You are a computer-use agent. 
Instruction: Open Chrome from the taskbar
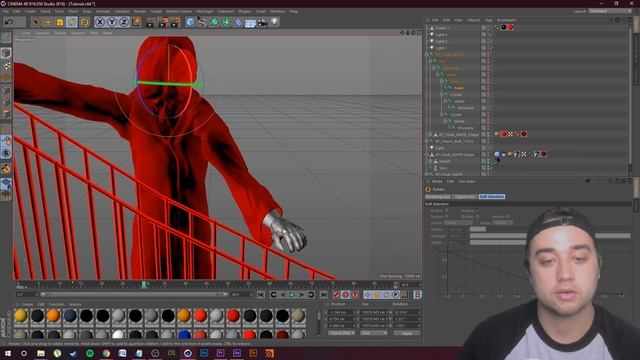point(106,353)
